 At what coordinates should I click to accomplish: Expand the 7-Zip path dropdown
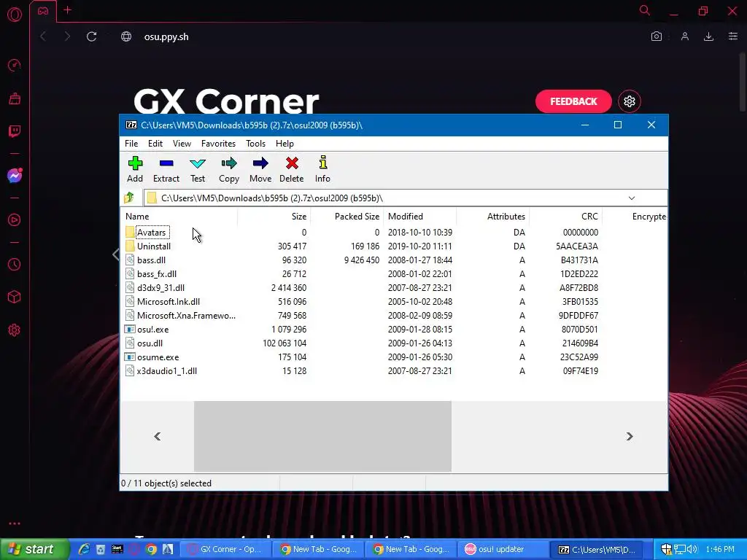[x=631, y=198]
